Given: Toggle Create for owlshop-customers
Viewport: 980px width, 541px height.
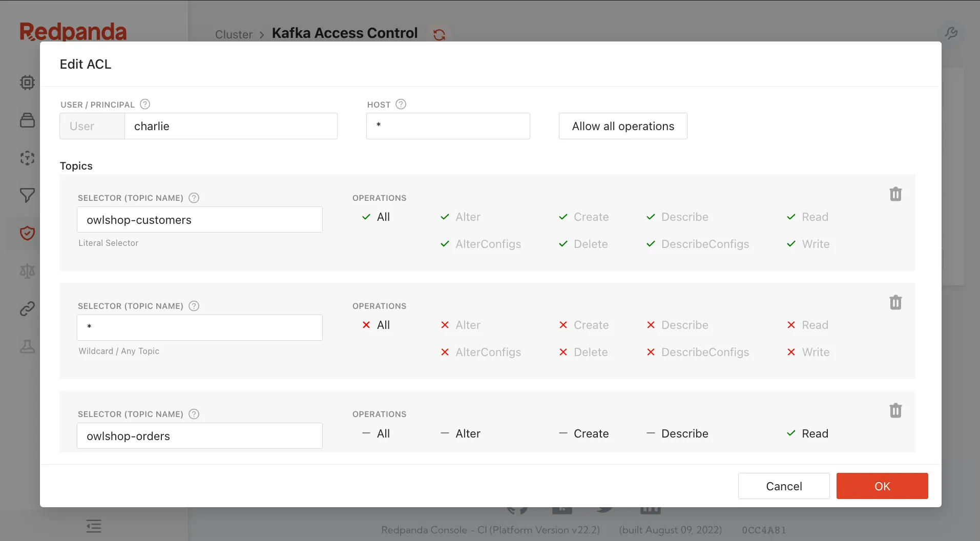Looking at the screenshot, I should coord(583,217).
